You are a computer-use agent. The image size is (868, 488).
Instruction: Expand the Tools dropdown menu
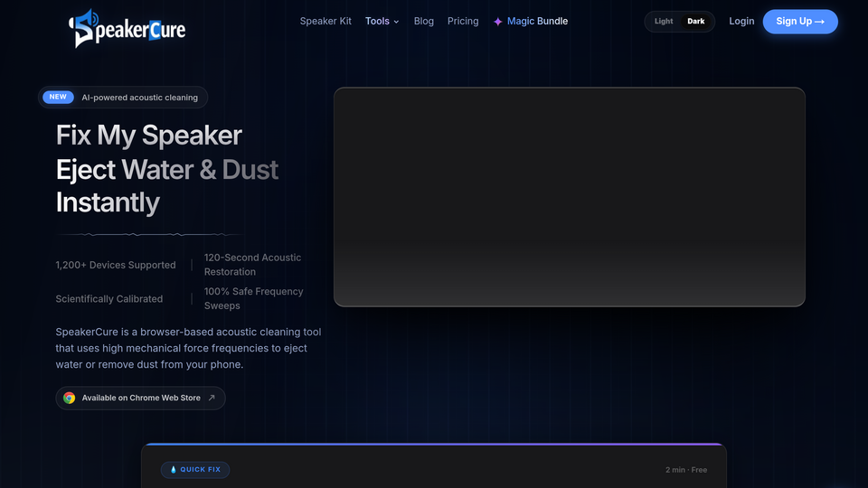(x=382, y=21)
